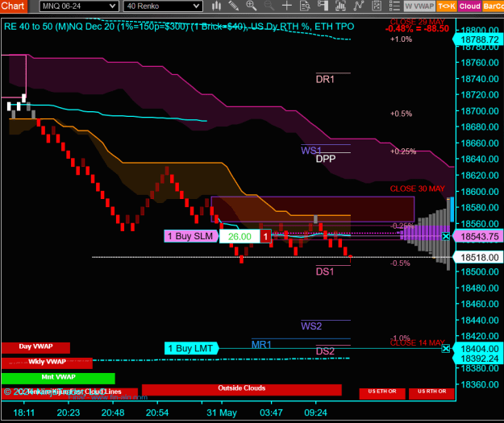Screen dimensions: 504x423
Task: Click the Day VWAP red status bar
Action: point(35,347)
